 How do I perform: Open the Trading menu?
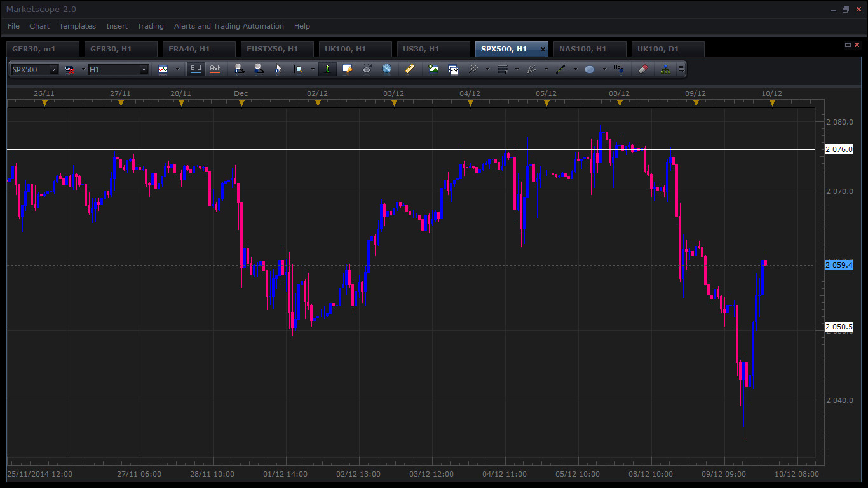coord(151,26)
